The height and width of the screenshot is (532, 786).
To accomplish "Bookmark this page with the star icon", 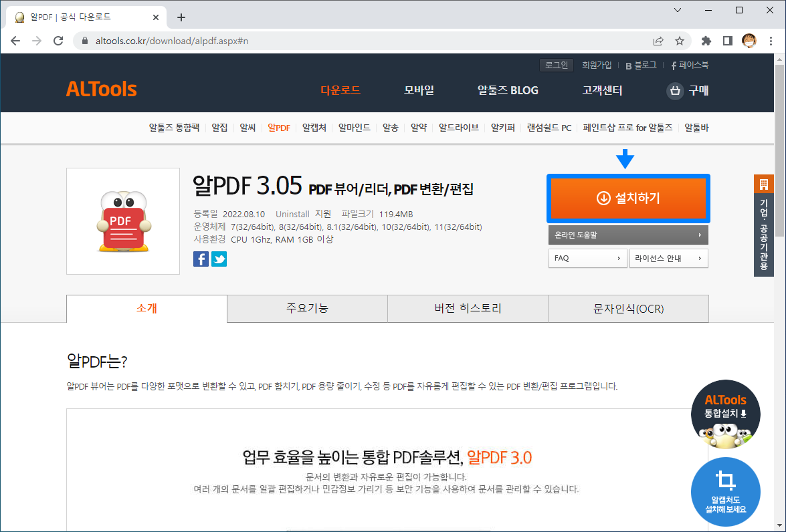I will point(679,41).
